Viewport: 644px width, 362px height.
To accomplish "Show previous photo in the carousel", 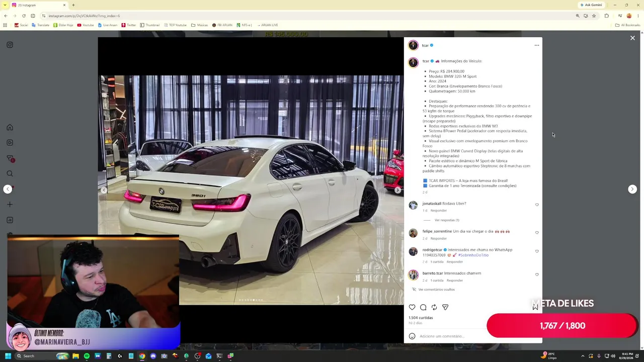I will coord(104,190).
